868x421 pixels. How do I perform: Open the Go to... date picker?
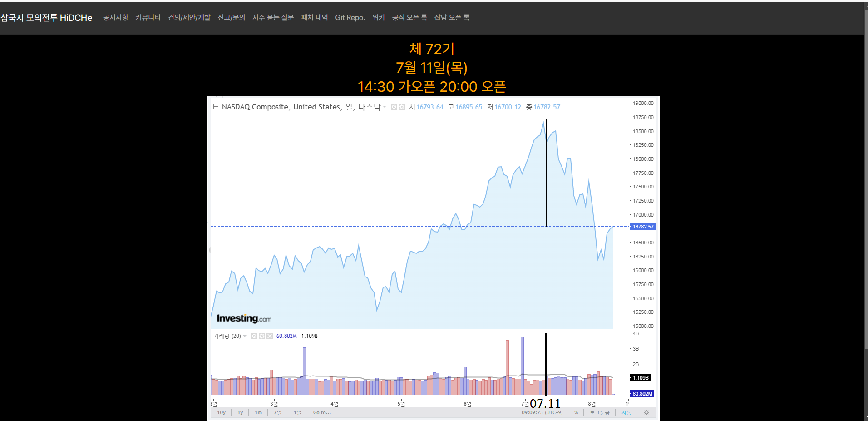[x=322, y=412]
